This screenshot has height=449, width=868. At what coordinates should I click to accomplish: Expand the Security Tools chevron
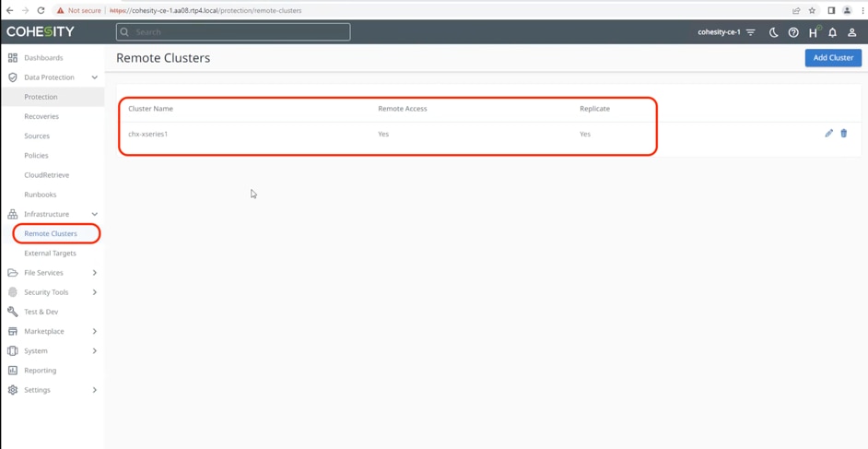tap(95, 292)
